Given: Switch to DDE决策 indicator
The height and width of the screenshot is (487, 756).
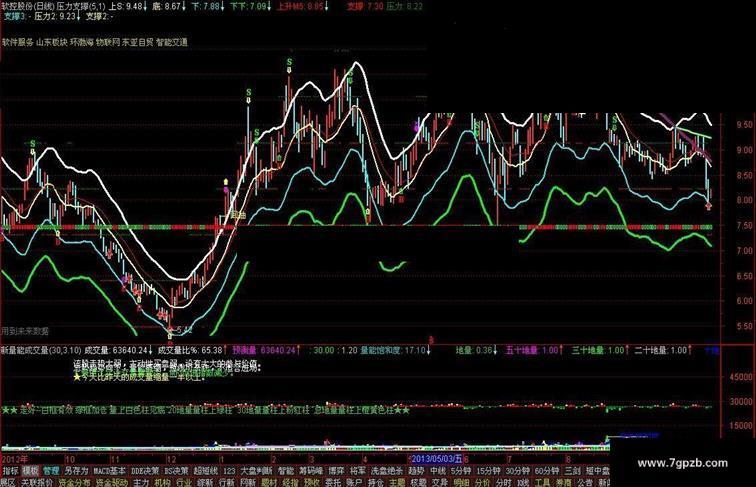Looking at the screenshot, I should coord(145,471).
